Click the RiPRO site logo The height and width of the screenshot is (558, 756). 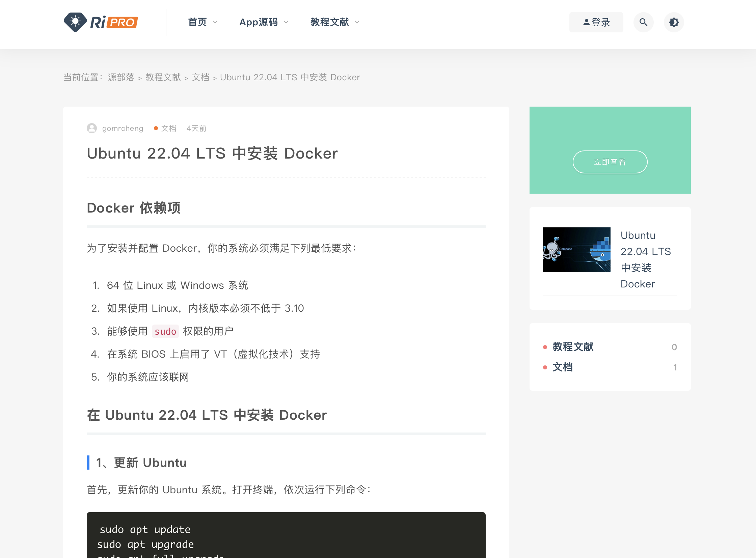tap(101, 22)
